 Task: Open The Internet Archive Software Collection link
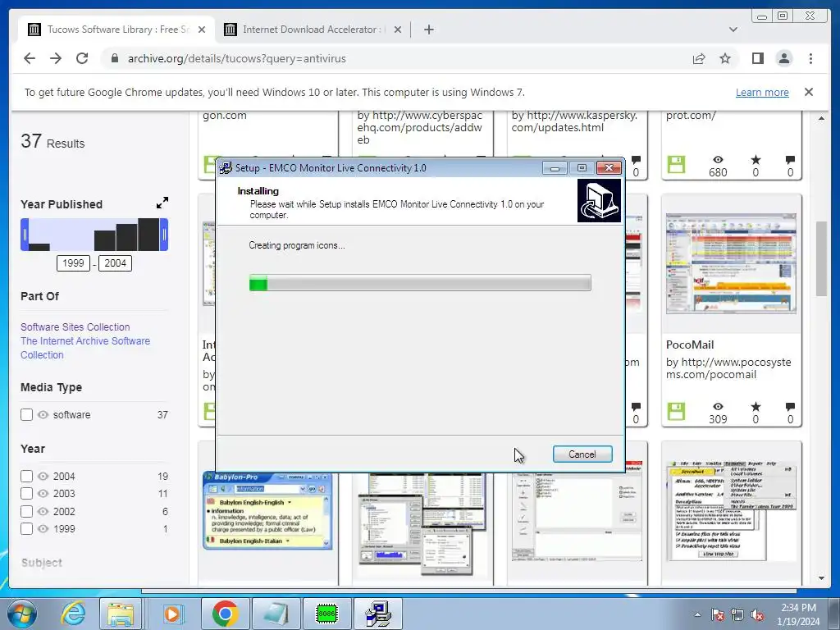click(x=85, y=348)
